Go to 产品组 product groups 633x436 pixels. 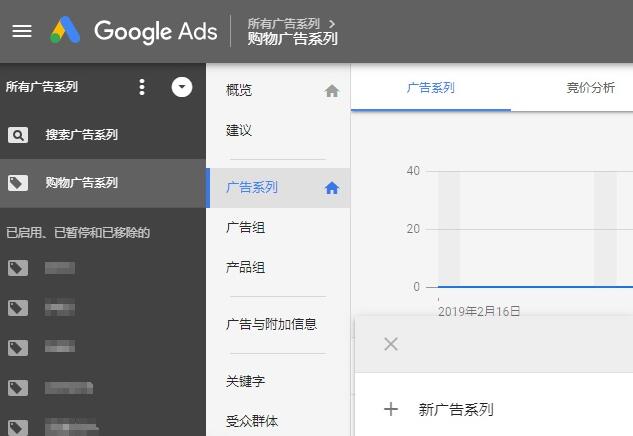(x=246, y=268)
